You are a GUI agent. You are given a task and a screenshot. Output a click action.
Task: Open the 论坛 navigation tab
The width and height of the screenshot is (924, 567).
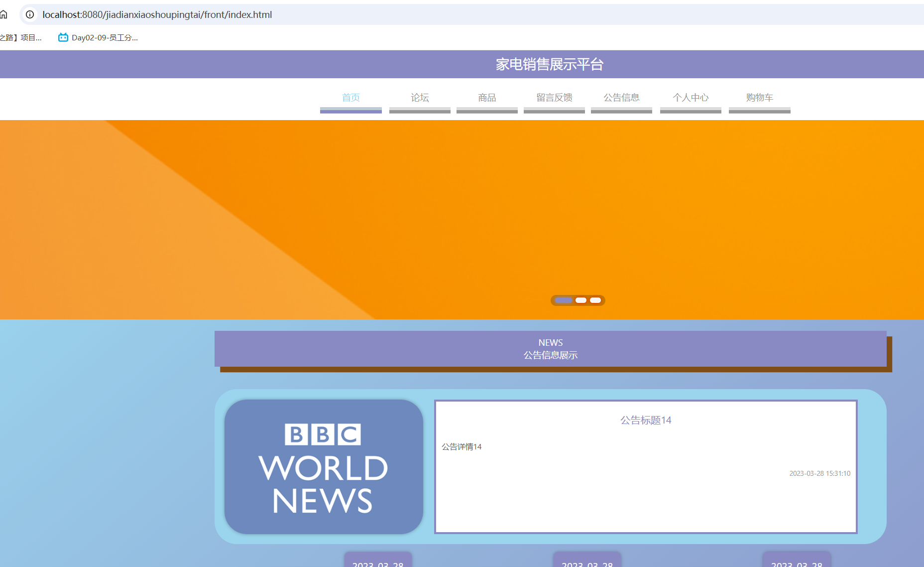point(420,98)
